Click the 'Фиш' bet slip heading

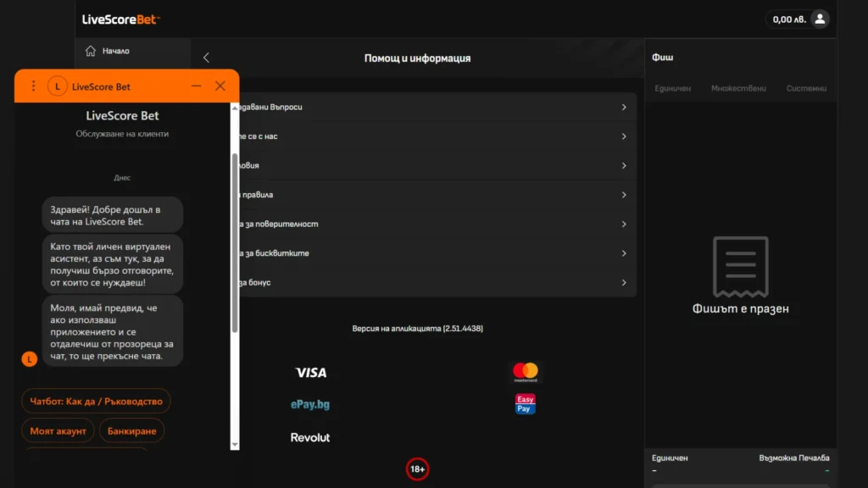[x=663, y=58]
